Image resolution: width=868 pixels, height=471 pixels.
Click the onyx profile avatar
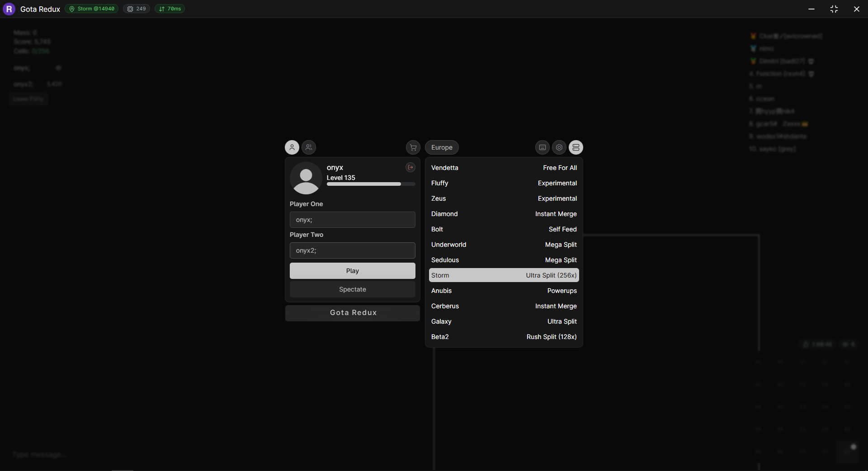coord(306,178)
